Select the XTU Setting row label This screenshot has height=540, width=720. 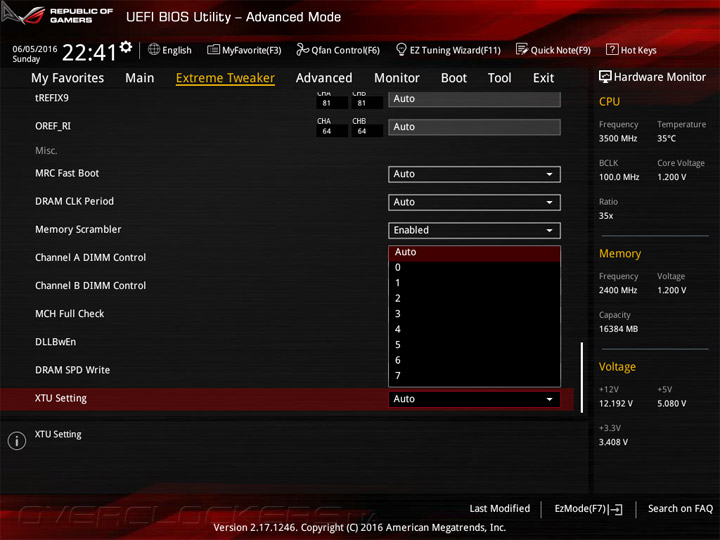click(61, 399)
